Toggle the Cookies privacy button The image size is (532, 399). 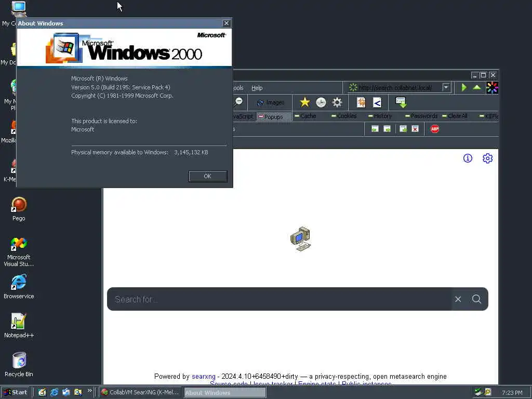tap(344, 116)
